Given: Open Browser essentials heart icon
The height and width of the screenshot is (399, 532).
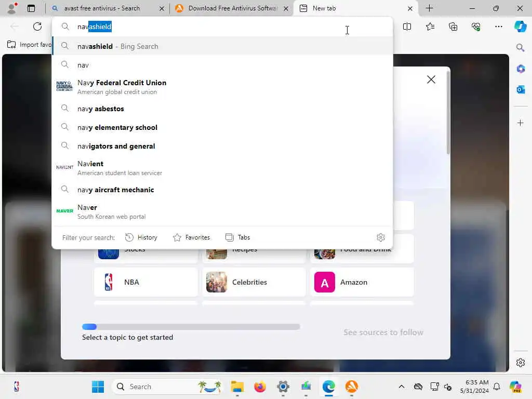Looking at the screenshot, I should click(476, 26).
